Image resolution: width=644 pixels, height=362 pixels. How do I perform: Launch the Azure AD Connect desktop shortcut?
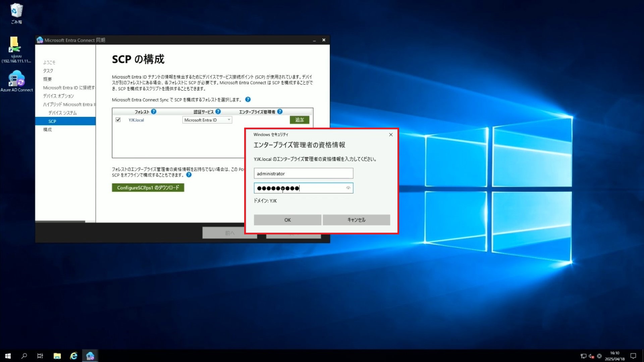[x=16, y=81]
